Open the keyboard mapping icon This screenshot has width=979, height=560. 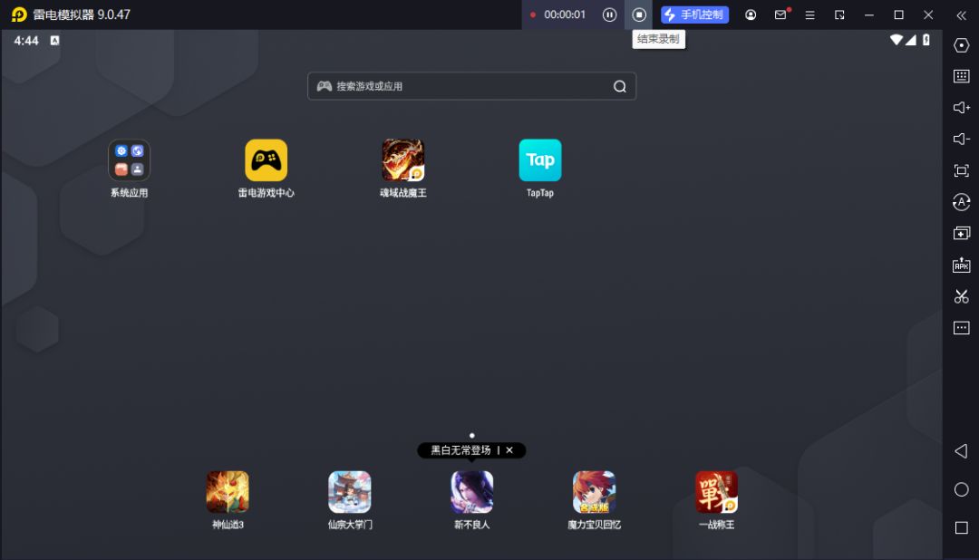962,76
